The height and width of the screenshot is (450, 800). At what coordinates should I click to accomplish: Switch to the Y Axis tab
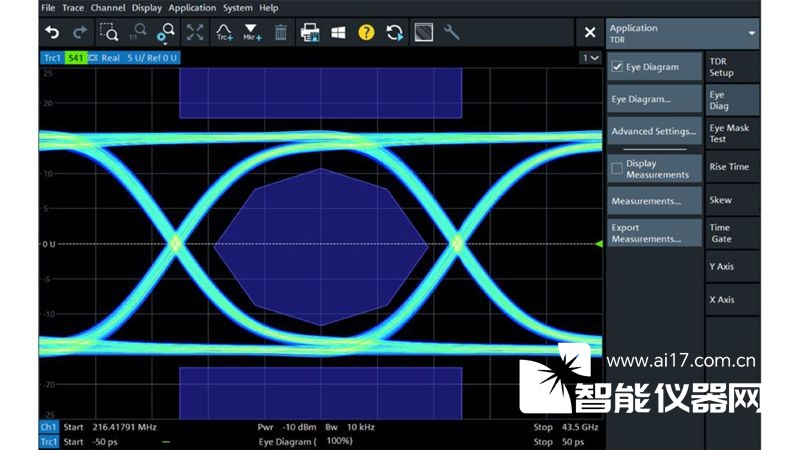click(732, 266)
